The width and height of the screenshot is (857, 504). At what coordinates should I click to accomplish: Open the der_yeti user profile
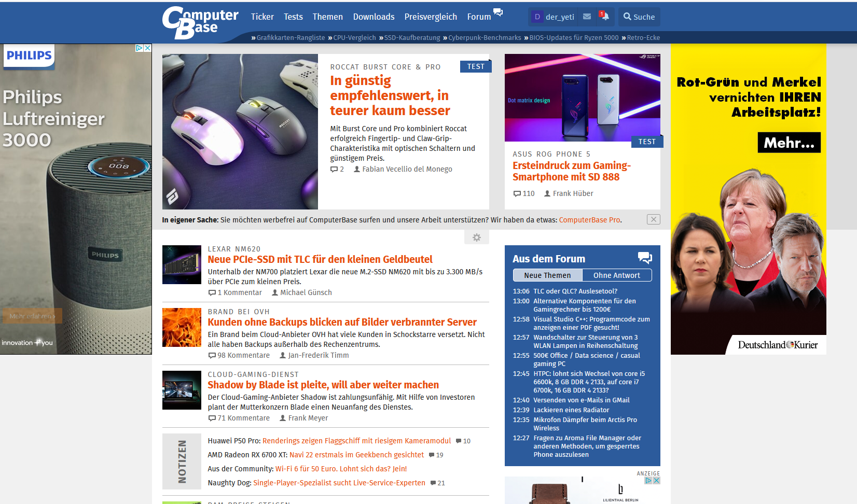pos(553,17)
